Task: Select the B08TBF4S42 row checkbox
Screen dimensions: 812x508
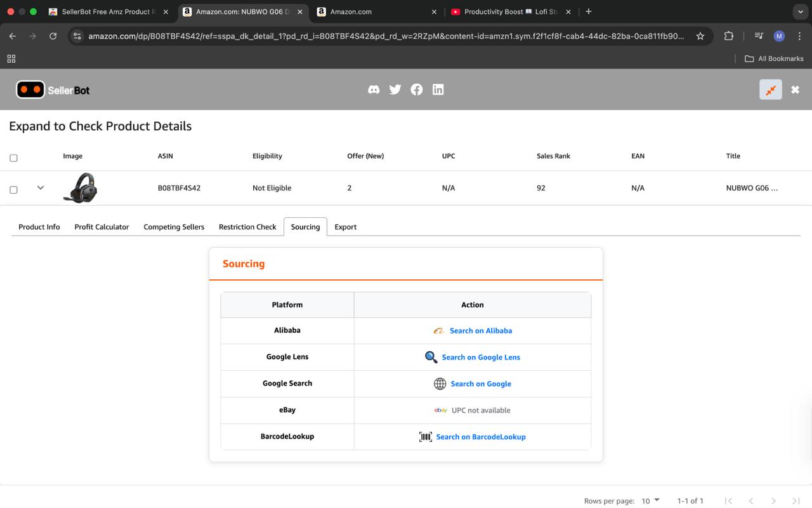Action: (x=13, y=189)
